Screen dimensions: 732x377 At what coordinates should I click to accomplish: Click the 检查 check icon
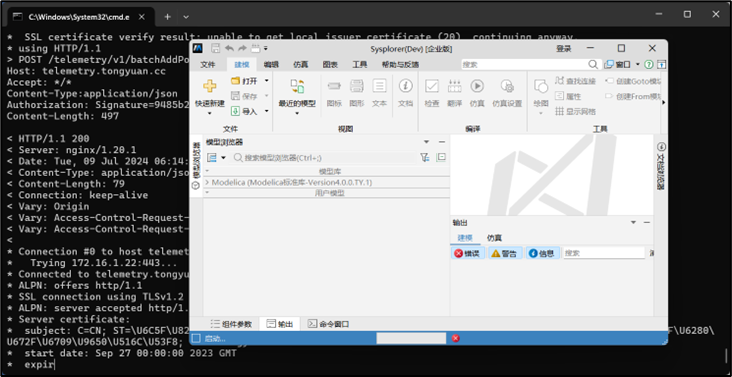431,86
